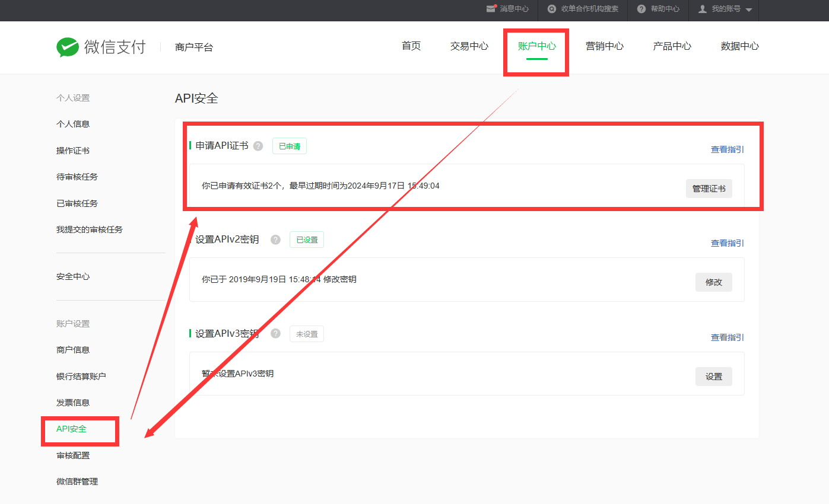Open 个人信息 in the sidebar
The image size is (829, 504).
click(x=73, y=124)
